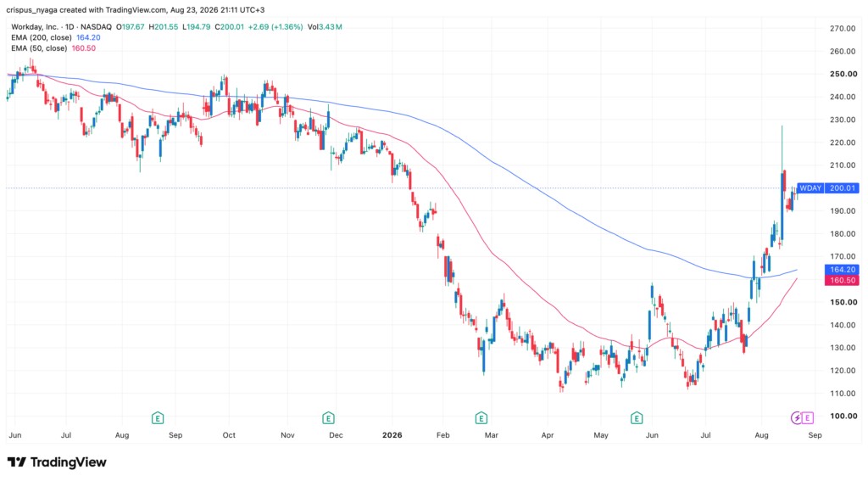Select the 'EMA (50, close)' legend
The width and height of the screenshot is (868, 481).
(x=39, y=48)
